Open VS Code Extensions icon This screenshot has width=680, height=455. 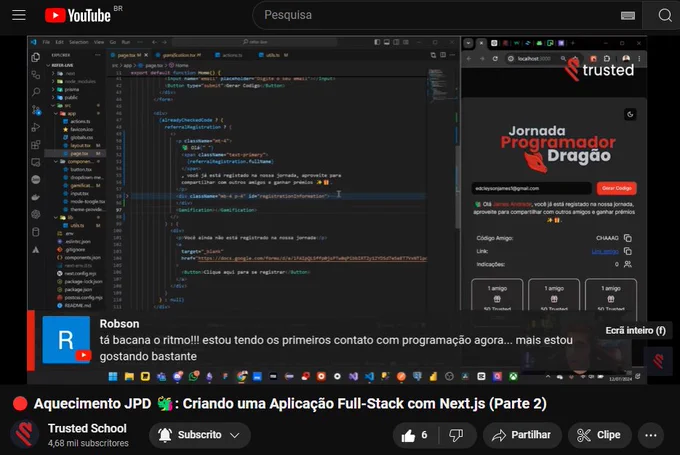coord(36,144)
